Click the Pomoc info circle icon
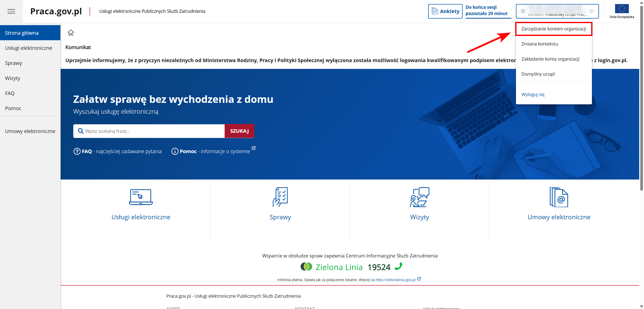 pyautogui.click(x=175, y=151)
